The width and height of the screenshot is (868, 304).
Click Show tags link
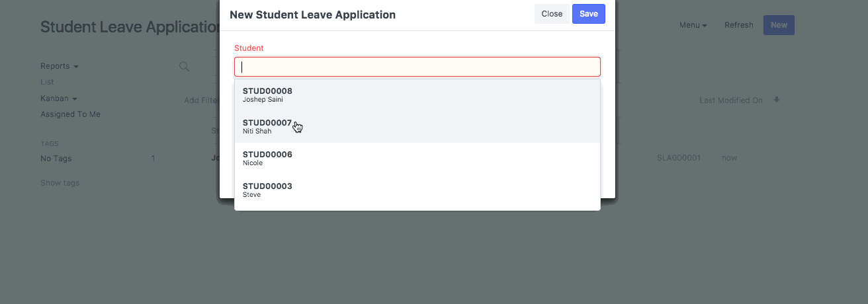[60, 183]
